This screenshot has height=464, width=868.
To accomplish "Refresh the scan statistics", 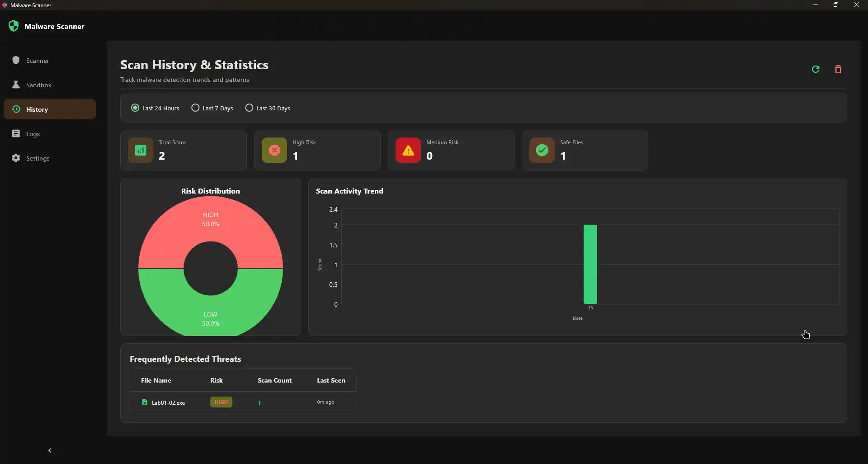I will 816,69.
